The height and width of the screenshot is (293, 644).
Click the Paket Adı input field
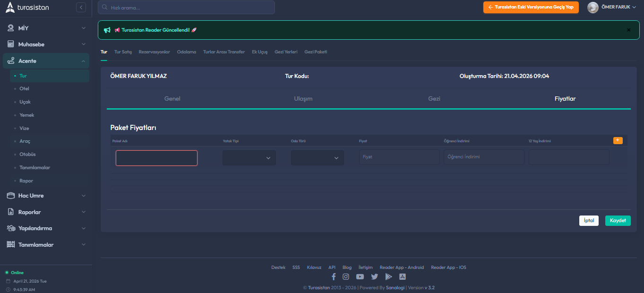(x=156, y=158)
